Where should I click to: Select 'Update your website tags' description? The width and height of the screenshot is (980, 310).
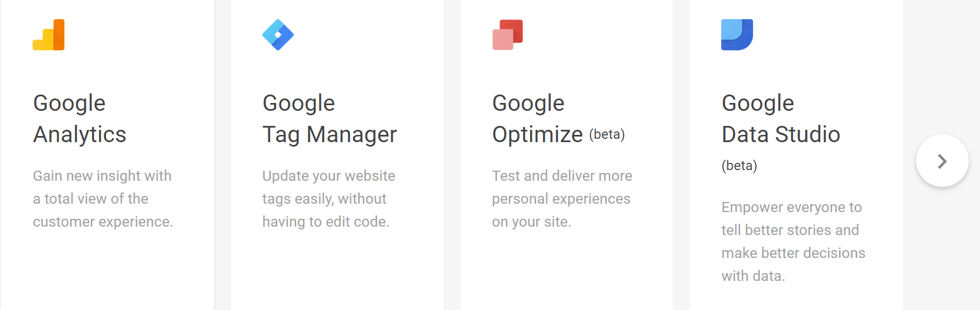tap(329, 199)
